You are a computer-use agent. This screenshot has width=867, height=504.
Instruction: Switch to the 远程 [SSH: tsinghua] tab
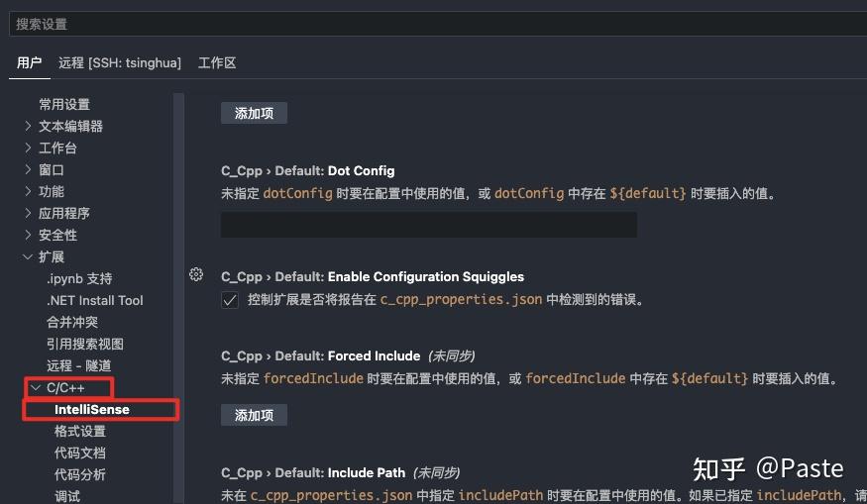point(120,63)
